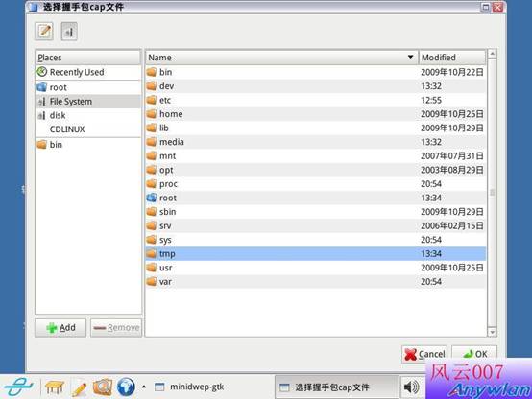Viewport: 532px width, 399px height.
Task: Click the 12:55 modified time for etc
Action: [x=431, y=100]
